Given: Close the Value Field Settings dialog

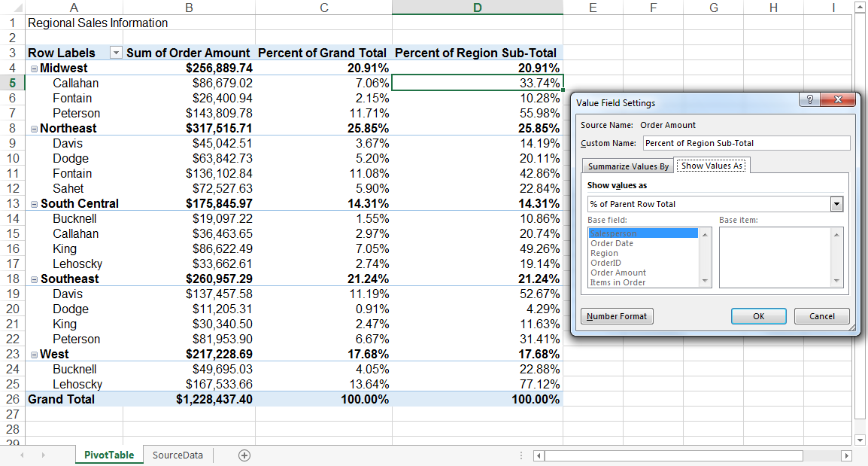Looking at the screenshot, I should (x=839, y=101).
